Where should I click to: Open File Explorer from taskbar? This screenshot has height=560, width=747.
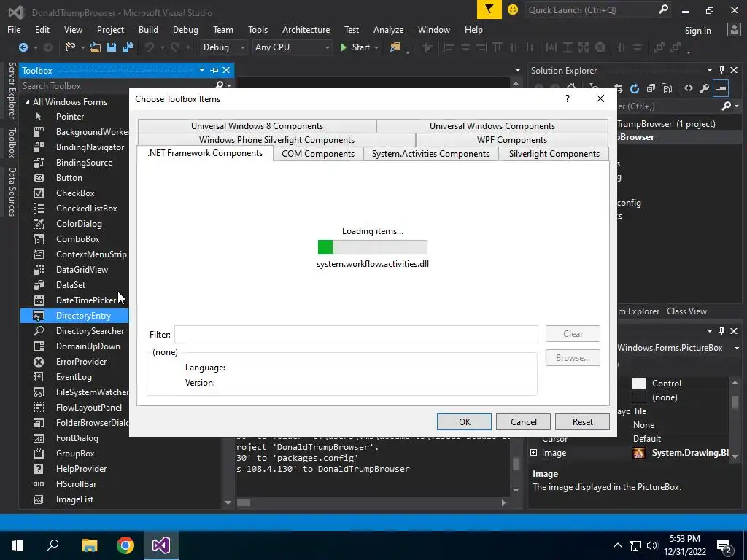point(89,545)
